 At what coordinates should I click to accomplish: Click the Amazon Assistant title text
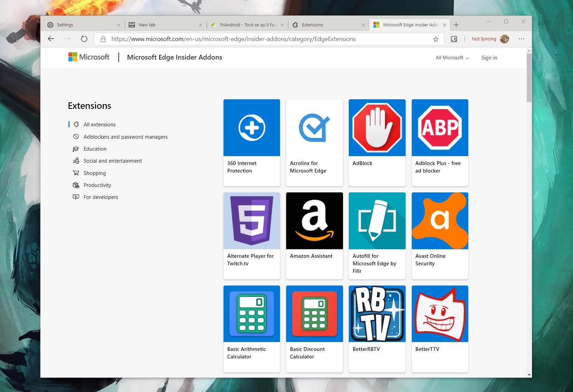(x=311, y=256)
